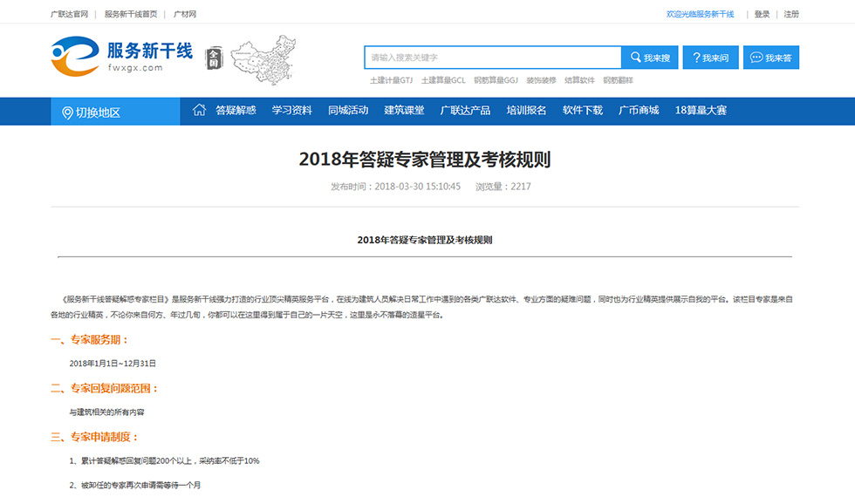Click the 土建计量GTJ hot keyword
Image resolution: width=855 pixels, height=504 pixels.
click(391, 80)
